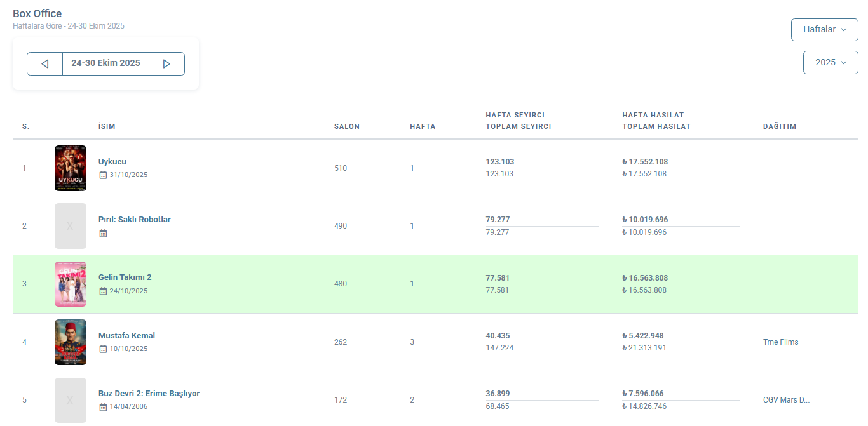Go to next week with right arrow
Screen dimensions: 868x426
166,63
